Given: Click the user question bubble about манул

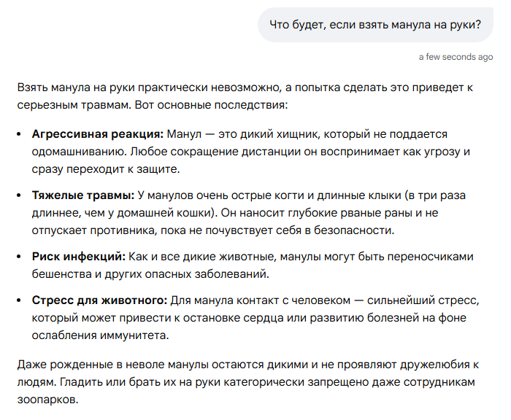Looking at the screenshot, I should coord(375,25).
